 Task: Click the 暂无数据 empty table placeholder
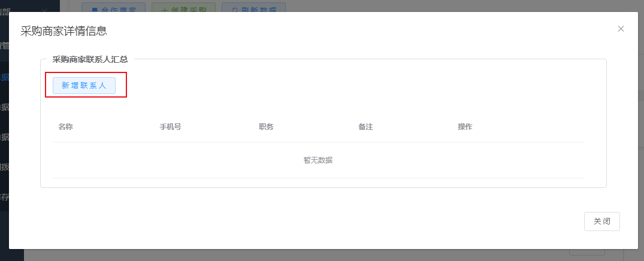coord(318,160)
